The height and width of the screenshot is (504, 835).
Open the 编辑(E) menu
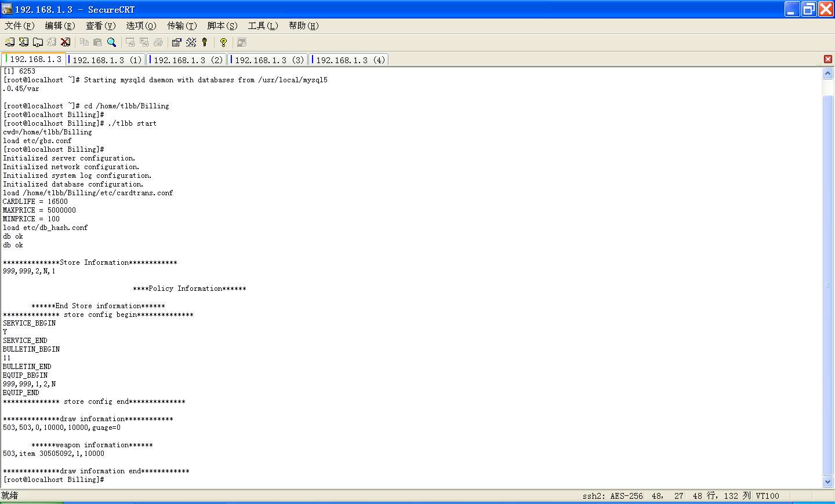(x=60, y=25)
